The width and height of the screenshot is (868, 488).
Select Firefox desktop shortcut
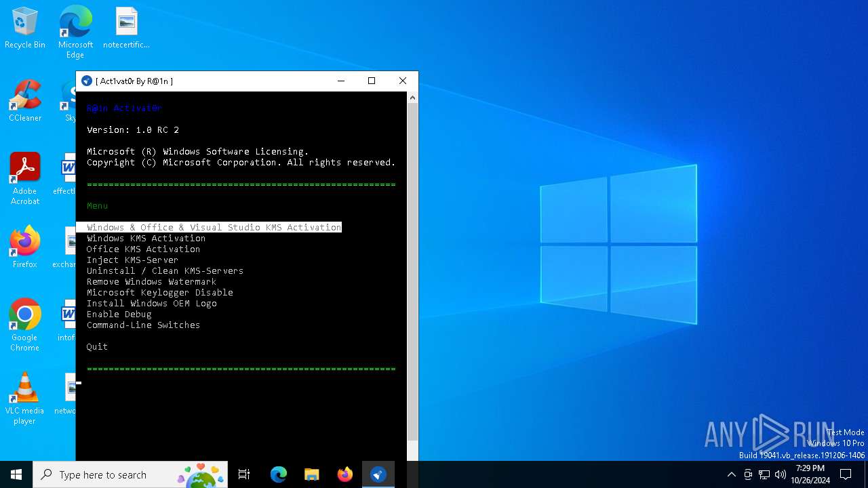click(x=25, y=247)
